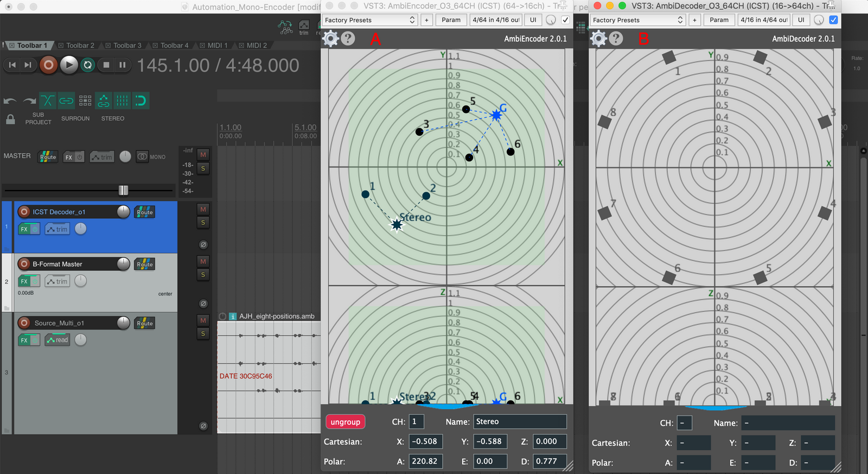This screenshot has width=868, height=474.
Task: Open FX chain of Source_Multi_o1 track
Action: [x=24, y=340]
